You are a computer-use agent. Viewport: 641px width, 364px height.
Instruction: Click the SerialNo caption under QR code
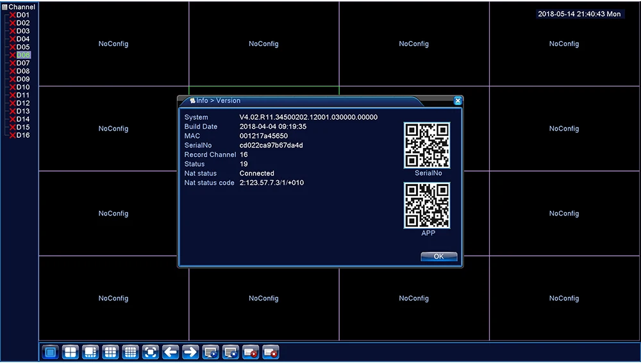click(428, 173)
